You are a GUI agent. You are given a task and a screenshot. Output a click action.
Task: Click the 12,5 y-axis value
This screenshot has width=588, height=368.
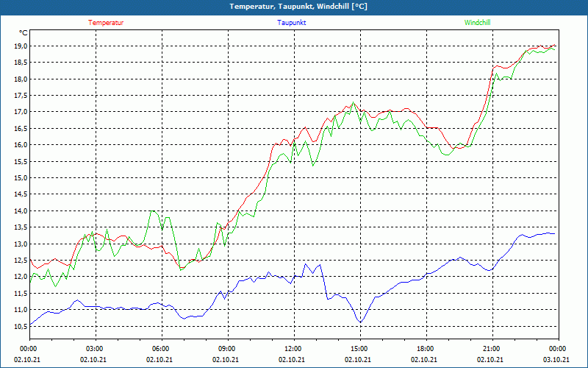coord(21,261)
